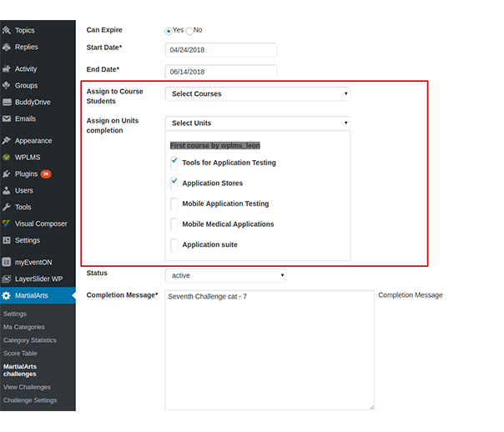Go to Challenge Settings in sidebar
Image resolution: width=504 pixels, height=432 pixels.
(x=30, y=400)
